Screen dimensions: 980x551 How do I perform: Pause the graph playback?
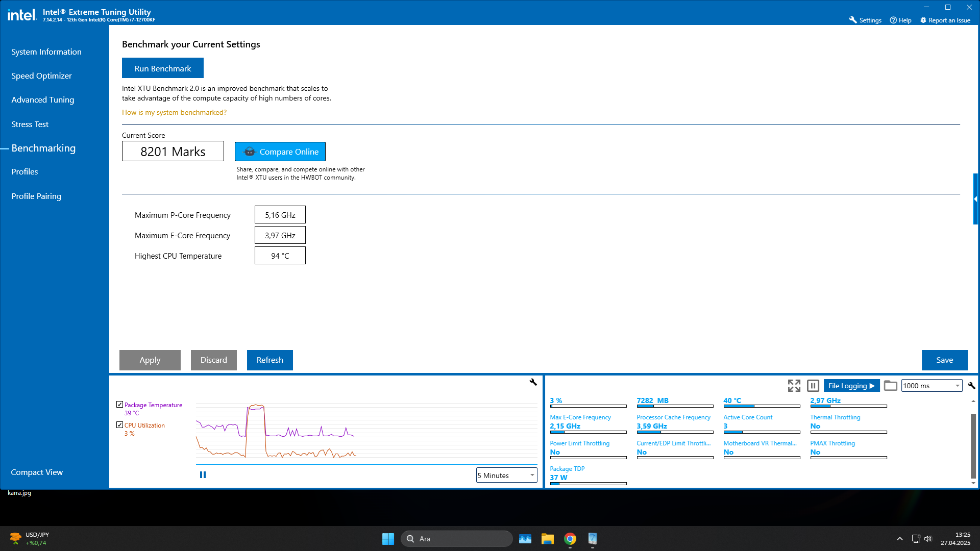(203, 475)
